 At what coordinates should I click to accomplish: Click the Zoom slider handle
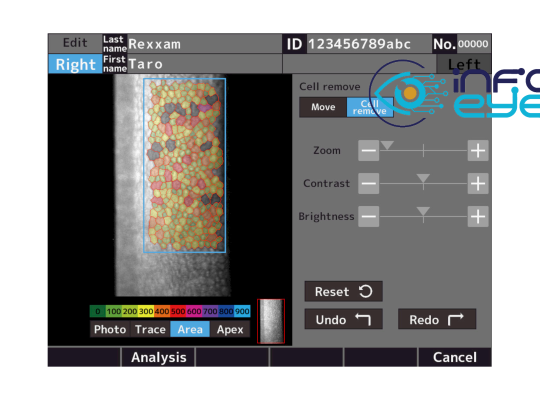point(387,145)
